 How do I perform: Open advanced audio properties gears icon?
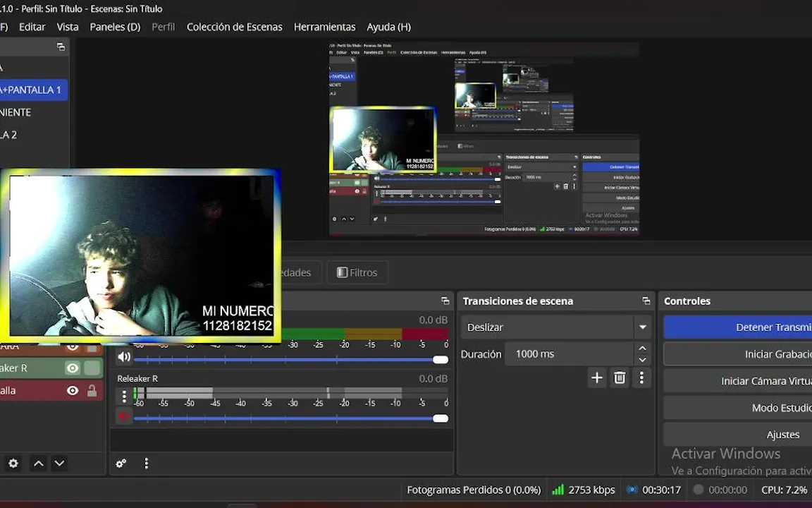tap(121, 464)
